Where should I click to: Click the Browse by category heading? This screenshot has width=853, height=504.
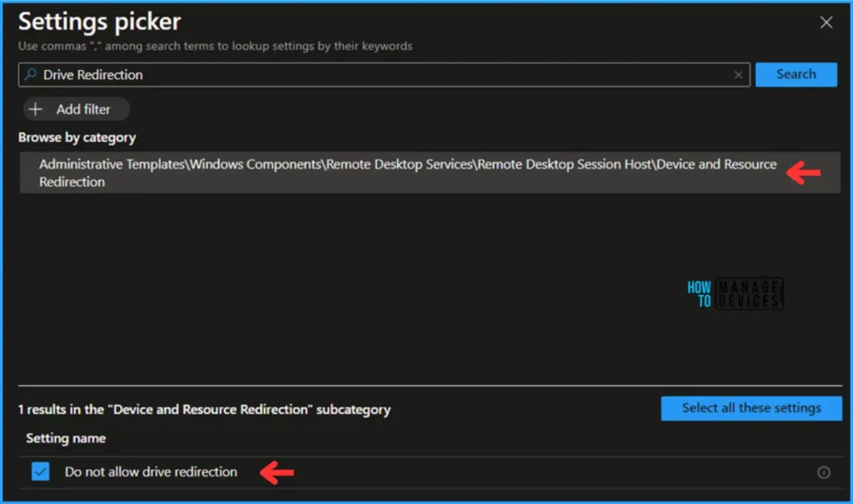tap(77, 137)
